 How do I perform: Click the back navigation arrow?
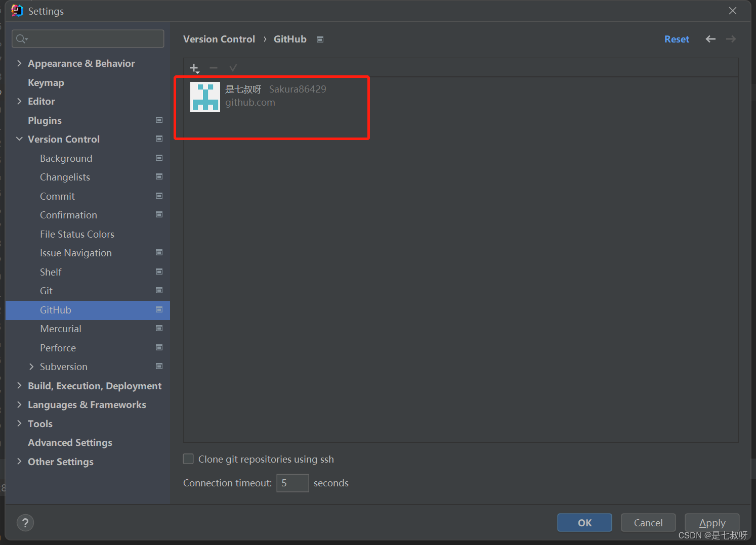(x=710, y=39)
